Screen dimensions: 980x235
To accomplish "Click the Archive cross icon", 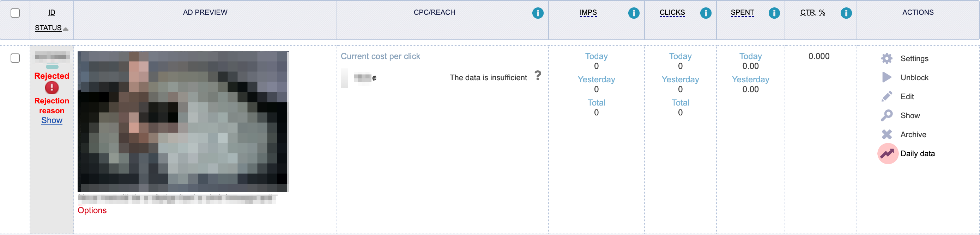I will (887, 134).
